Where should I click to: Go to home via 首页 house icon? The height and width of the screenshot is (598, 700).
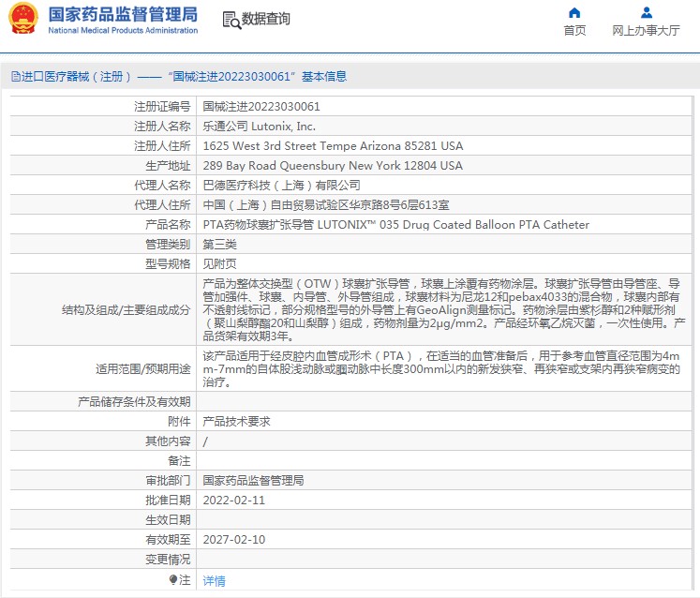[574, 12]
